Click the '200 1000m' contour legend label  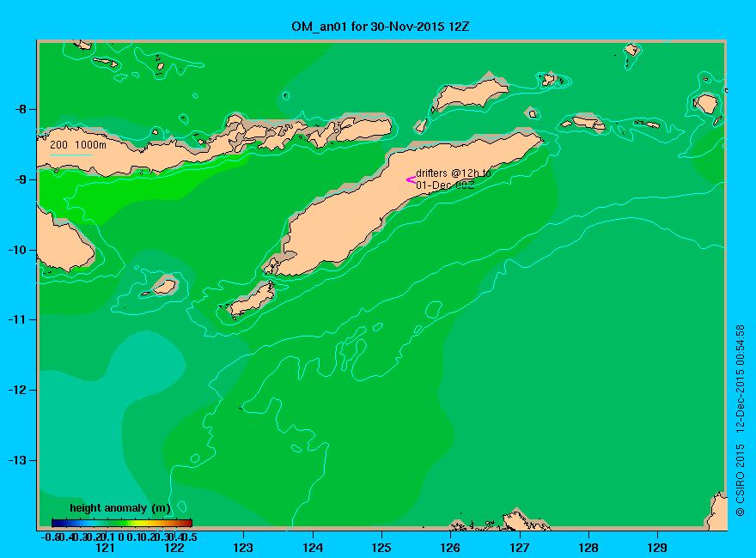click(x=78, y=144)
